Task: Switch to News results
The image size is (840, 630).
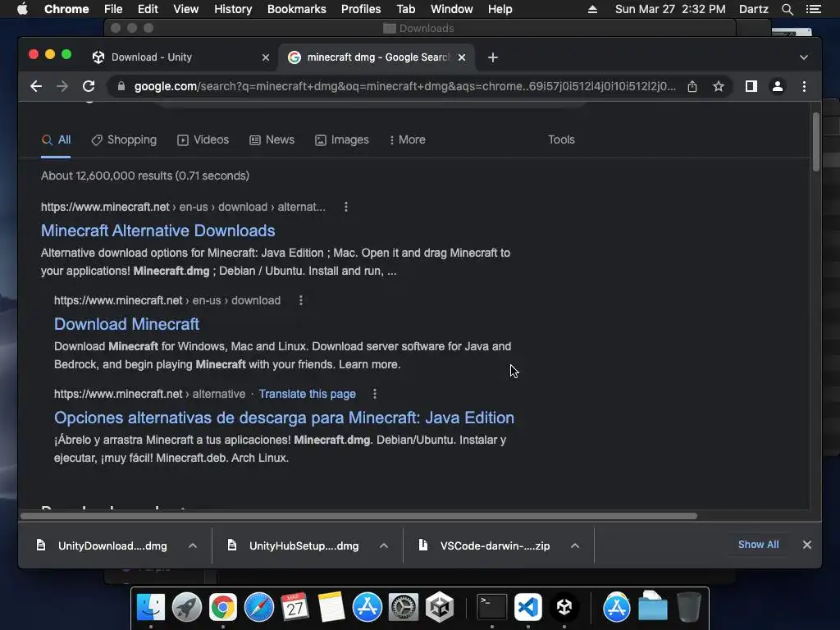Action: pos(272,139)
